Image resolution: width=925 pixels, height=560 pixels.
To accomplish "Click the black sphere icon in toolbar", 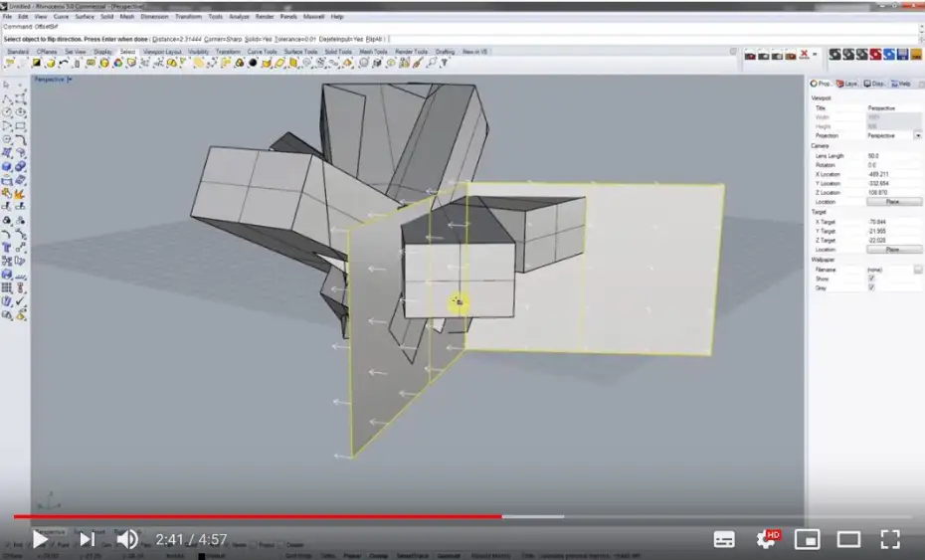I will tap(253, 63).
